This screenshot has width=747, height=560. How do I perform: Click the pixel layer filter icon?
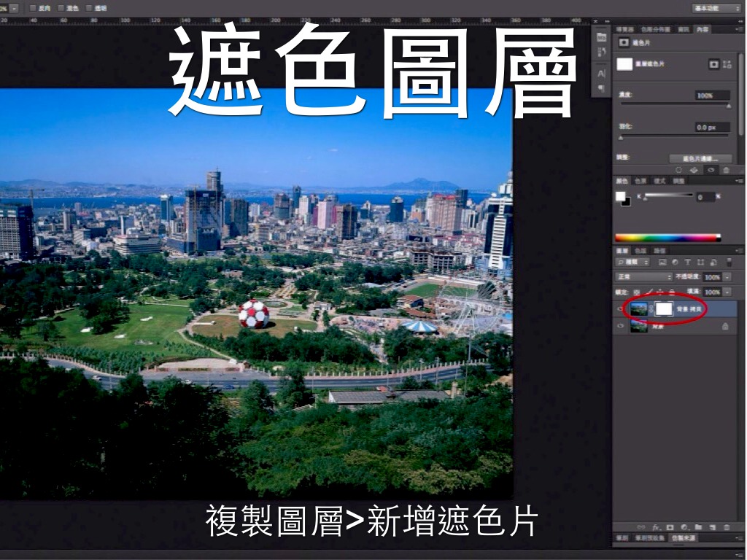coord(662,262)
